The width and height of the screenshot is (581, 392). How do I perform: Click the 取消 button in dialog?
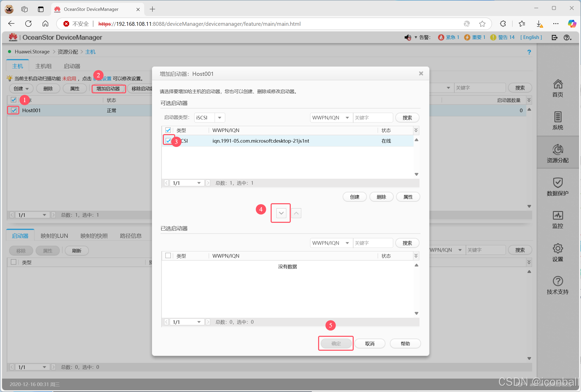pyautogui.click(x=369, y=344)
